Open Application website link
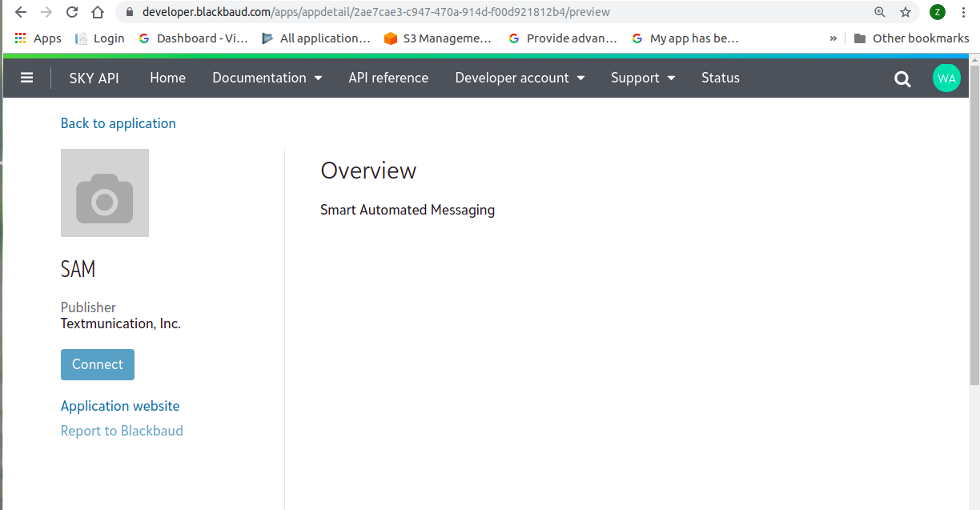 click(x=120, y=406)
